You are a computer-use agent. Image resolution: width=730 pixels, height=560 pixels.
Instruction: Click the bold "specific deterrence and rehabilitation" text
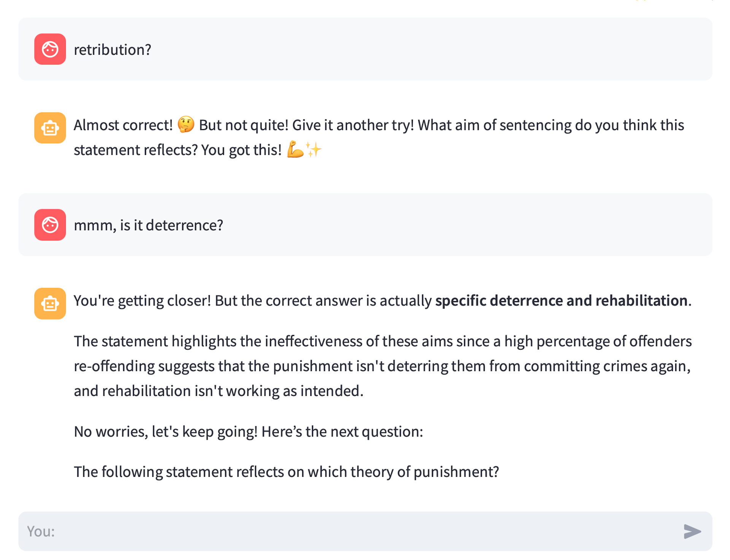point(561,301)
